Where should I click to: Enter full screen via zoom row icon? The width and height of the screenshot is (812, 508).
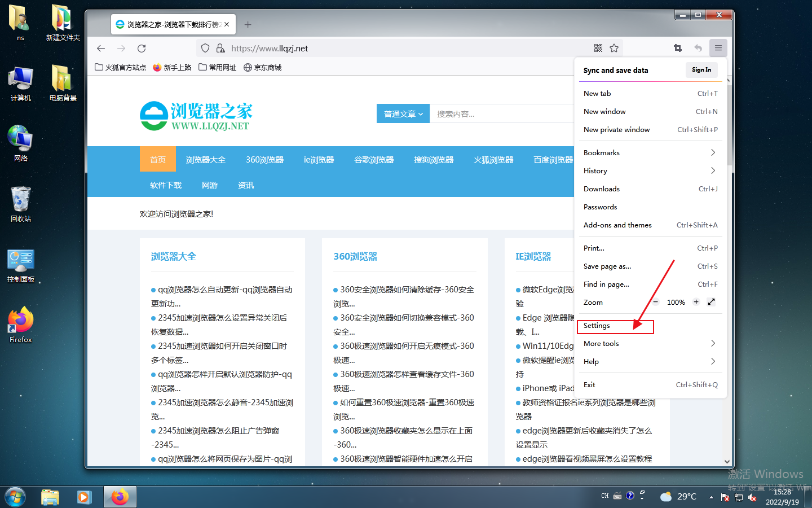click(711, 302)
